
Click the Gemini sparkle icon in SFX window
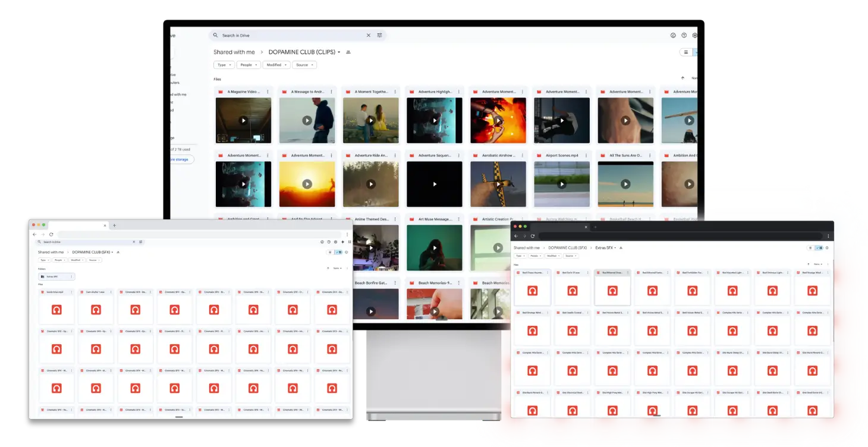(x=342, y=242)
